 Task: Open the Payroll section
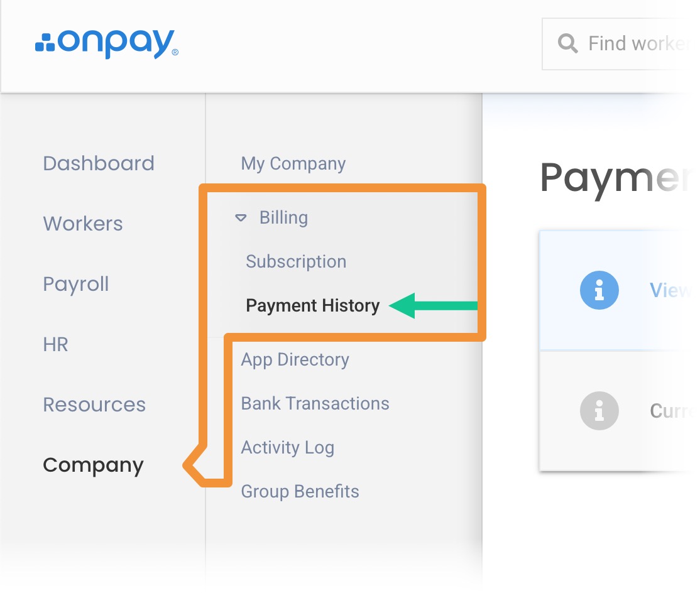coord(76,284)
